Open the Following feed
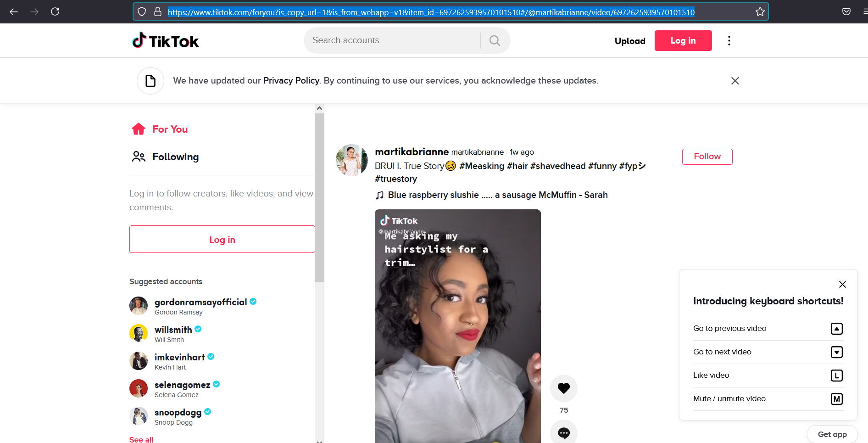The height and width of the screenshot is (443, 868). pos(165,157)
